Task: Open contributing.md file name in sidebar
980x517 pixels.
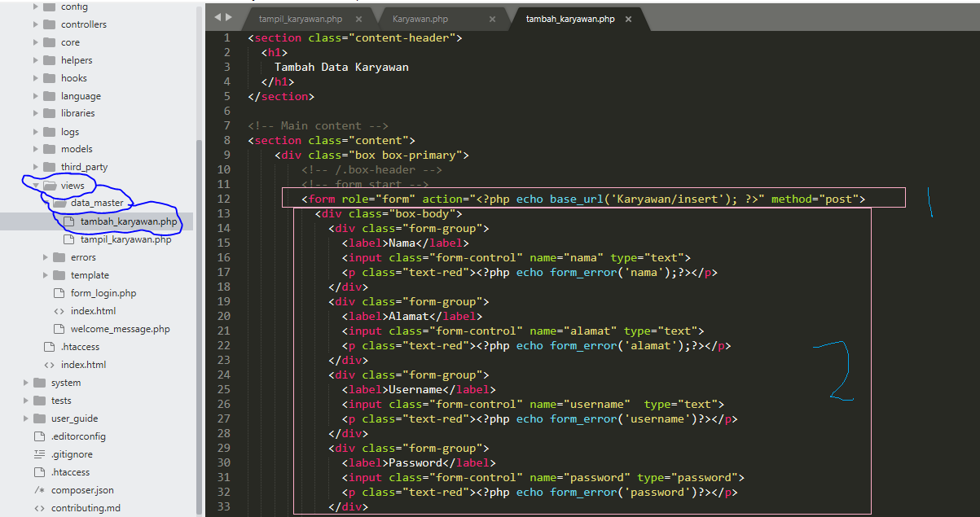Action: [x=86, y=508]
